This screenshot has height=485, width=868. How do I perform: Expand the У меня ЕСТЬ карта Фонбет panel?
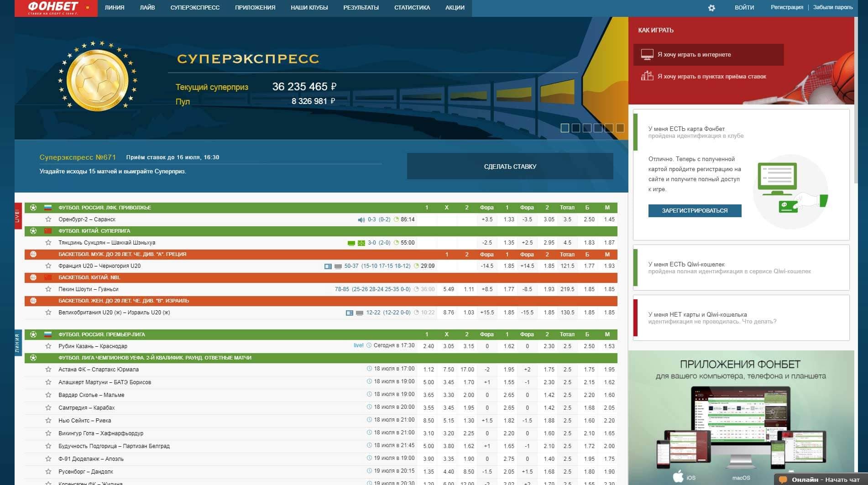(741, 132)
